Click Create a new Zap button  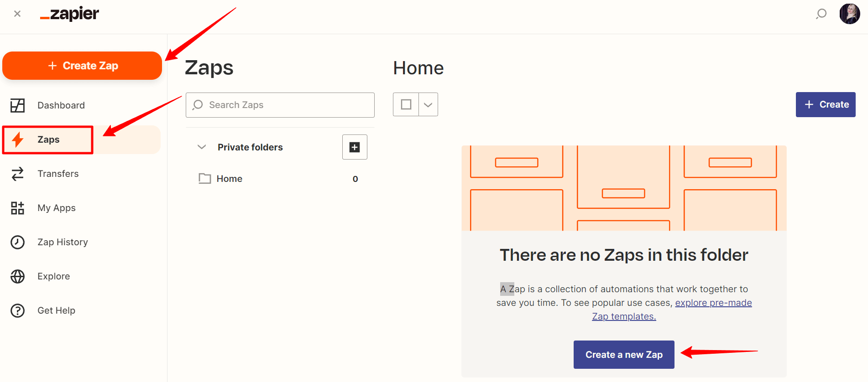(624, 355)
